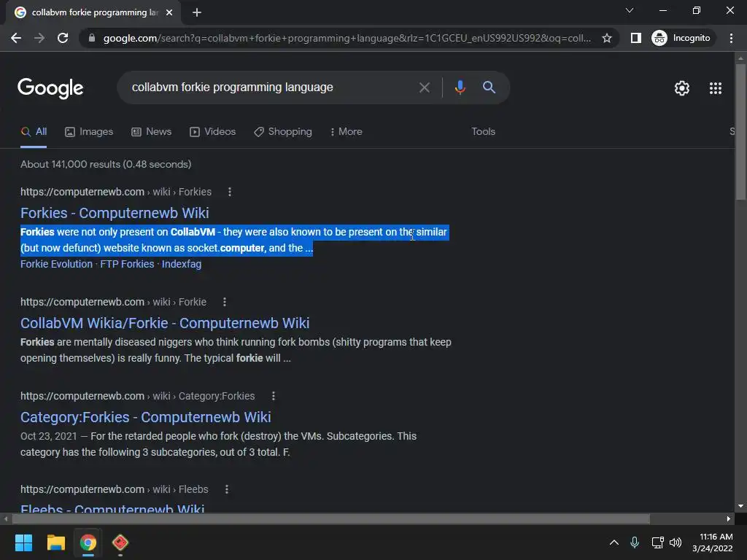Switch to the News tab

click(x=152, y=132)
